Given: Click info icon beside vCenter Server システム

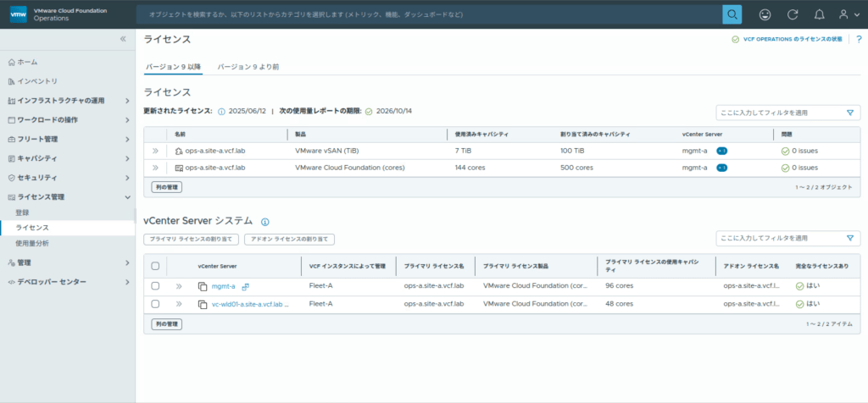Looking at the screenshot, I should [264, 222].
